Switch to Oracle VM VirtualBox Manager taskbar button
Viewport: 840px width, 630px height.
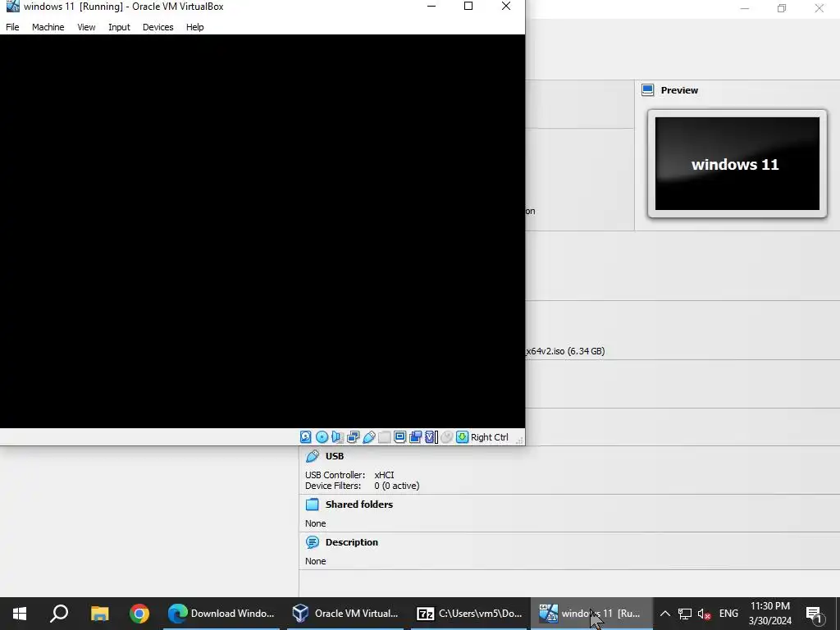tap(345, 614)
